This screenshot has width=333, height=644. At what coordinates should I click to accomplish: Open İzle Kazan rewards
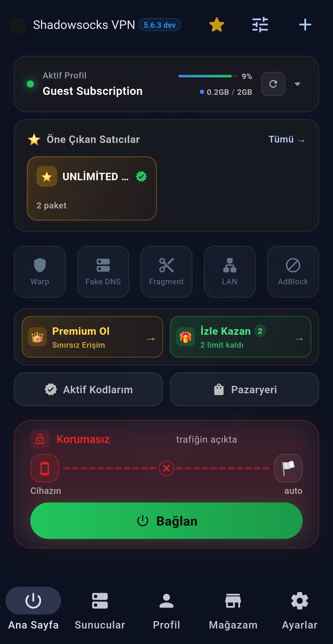(240, 337)
